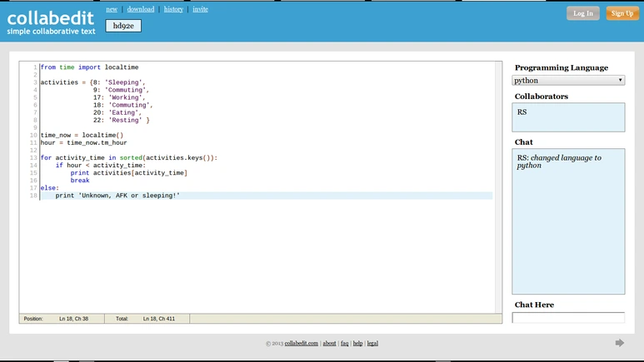Viewport: 644px width, 362px height.
Task: Click the line "22: 'Resting' }"
Action: click(x=121, y=121)
